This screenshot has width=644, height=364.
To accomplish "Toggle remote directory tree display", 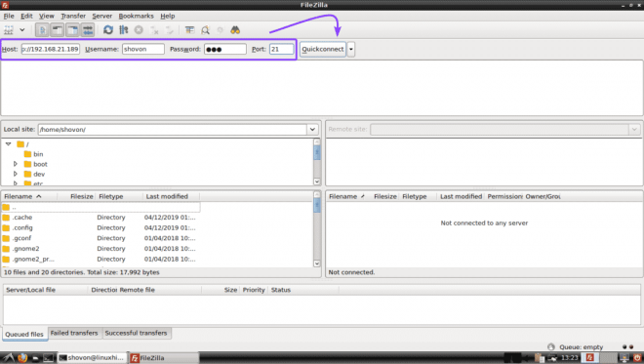I will 72,30.
